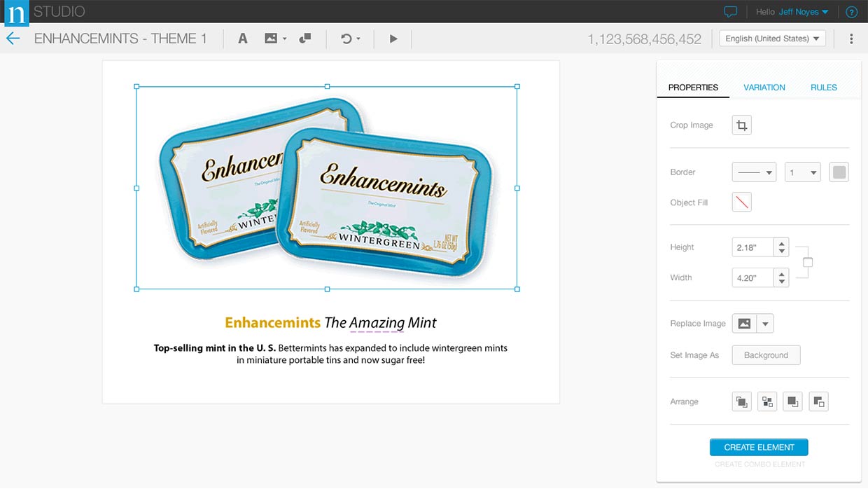
Task: Decrease Height with the down stepper arrow
Action: pyautogui.click(x=782, y=252)
